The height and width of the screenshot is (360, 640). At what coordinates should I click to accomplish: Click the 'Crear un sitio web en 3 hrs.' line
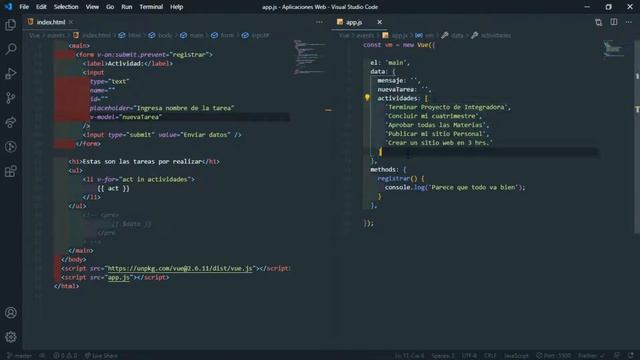point(439,143)
